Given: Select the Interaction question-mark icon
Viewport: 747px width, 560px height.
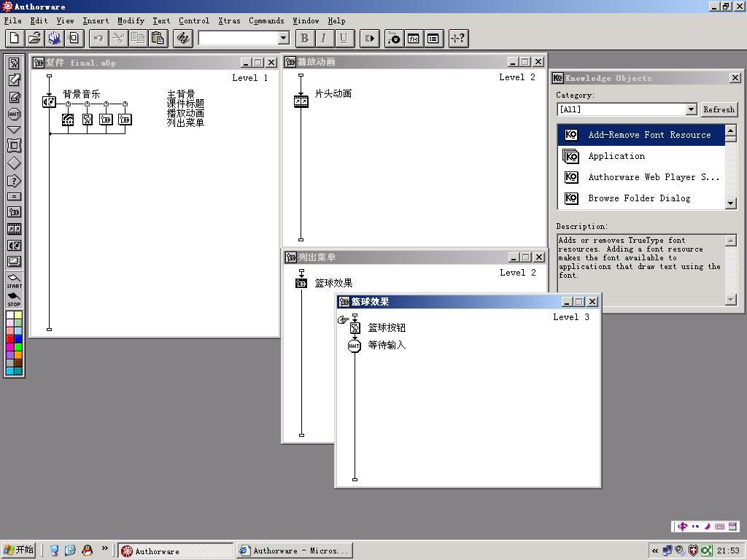Looking at the screenshot, I should click(x=15, y=181).
